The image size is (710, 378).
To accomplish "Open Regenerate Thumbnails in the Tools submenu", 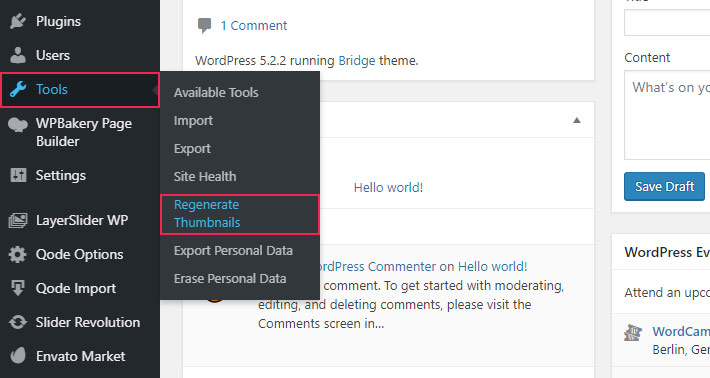I will 207,214.
